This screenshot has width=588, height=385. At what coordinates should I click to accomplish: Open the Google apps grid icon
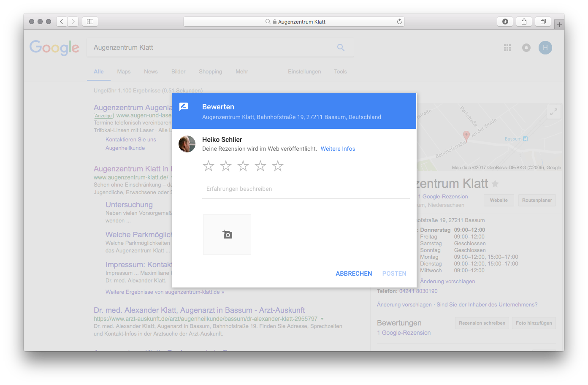[507, 48]
